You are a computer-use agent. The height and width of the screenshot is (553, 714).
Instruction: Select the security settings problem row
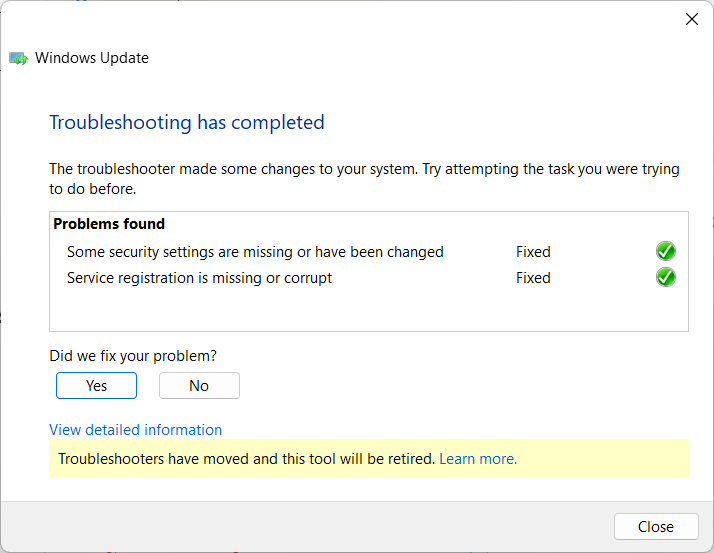[369, 251]
